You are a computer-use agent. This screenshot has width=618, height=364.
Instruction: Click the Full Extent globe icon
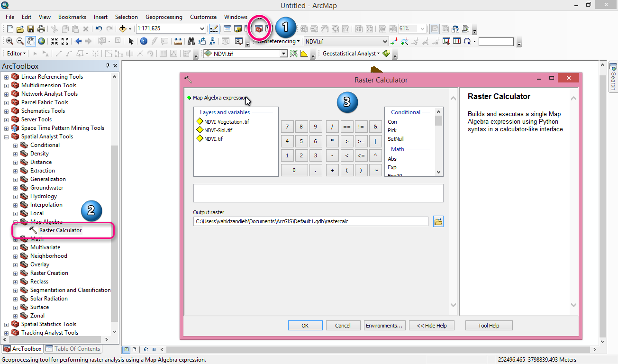pyautogui.click(x=42, y=41)
